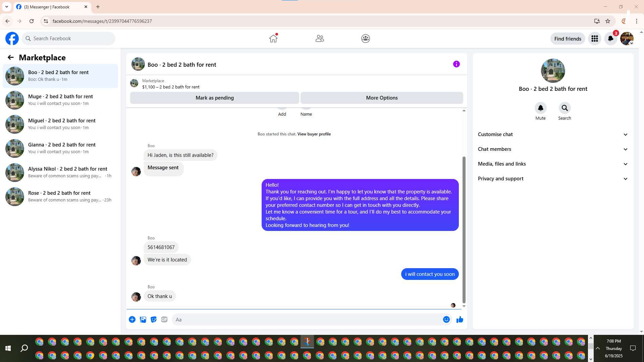Expand Privacy and support section
Screen dimensions: 644x362
click(x=553, y=179)
